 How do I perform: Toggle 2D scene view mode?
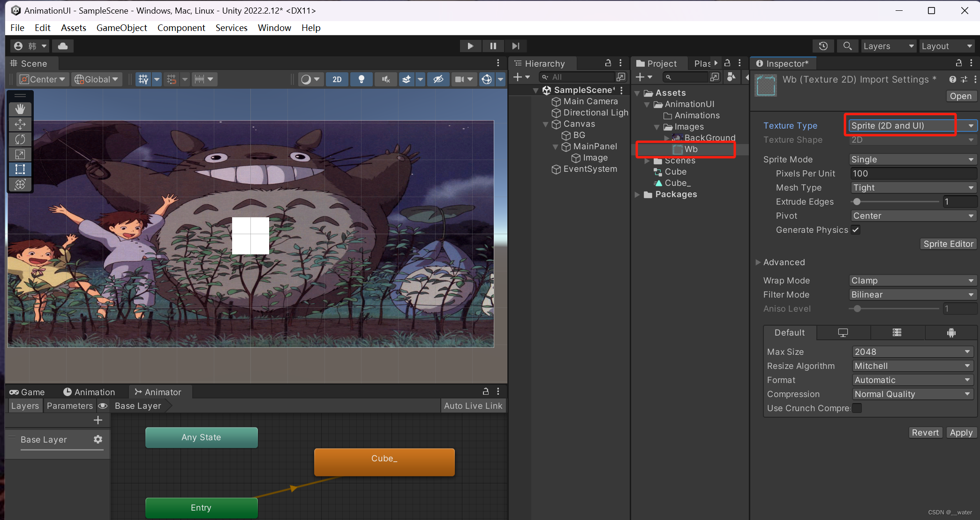[x=337, y=79]
